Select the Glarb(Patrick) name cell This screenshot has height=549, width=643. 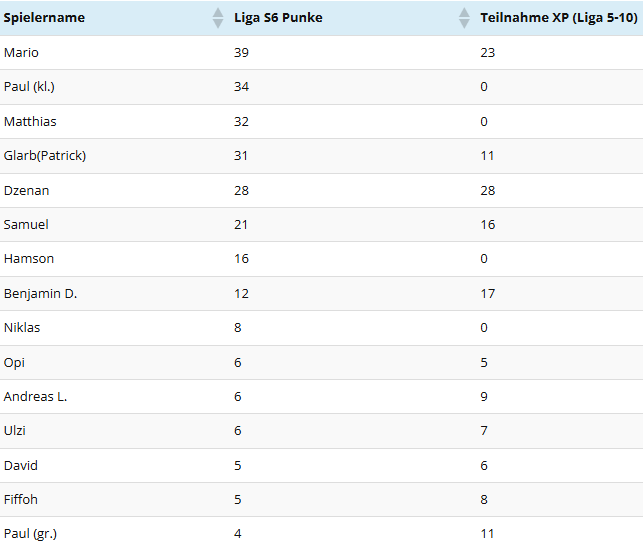(x=45, y=156)
